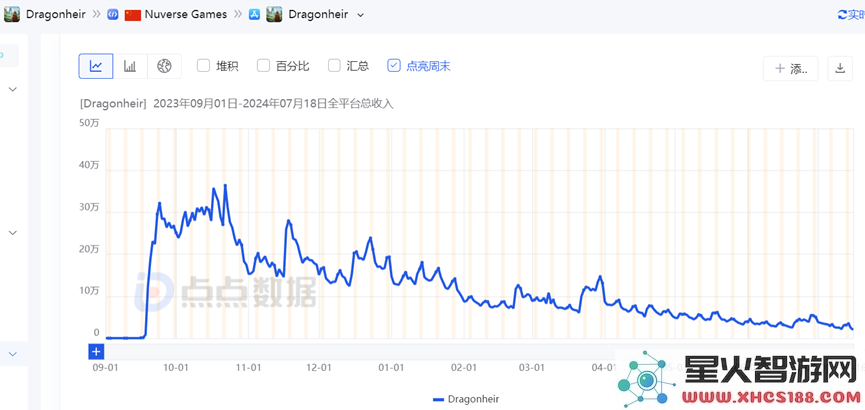Uncheck the 点亮周末 checkbox
865x410 pixels.
coord(394,66)
